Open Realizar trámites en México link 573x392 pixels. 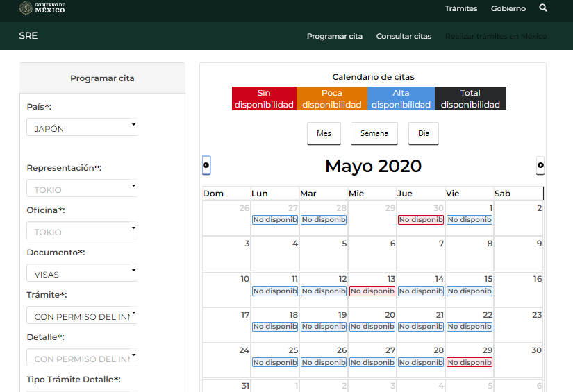tap(496, 36)
